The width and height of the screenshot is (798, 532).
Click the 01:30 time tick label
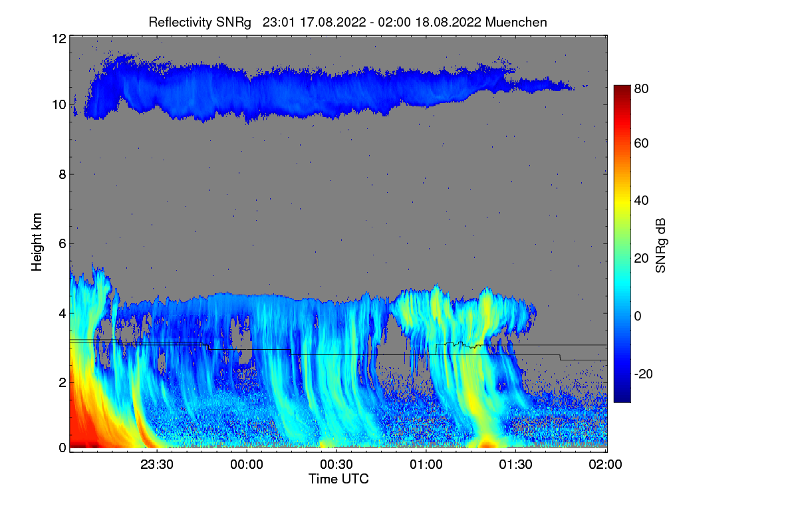click(516, 464)
